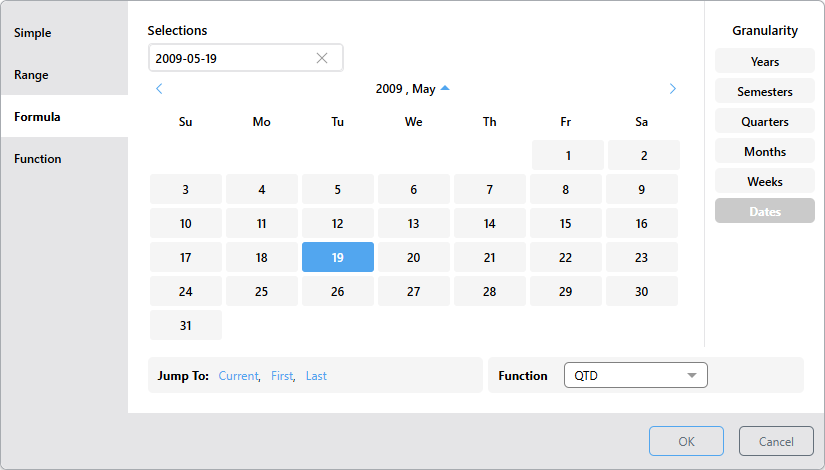Choose Semesters granularity
This screenshot has height=470, width=825.
coord(764,92)
